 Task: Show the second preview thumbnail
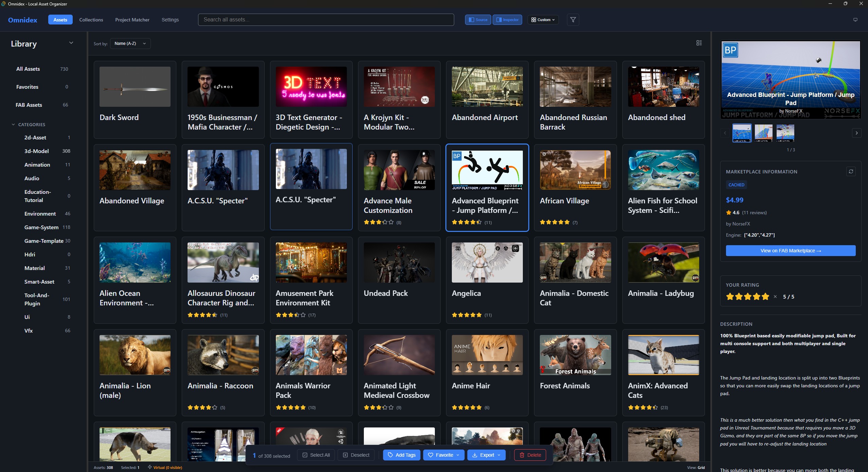(763, 133)
